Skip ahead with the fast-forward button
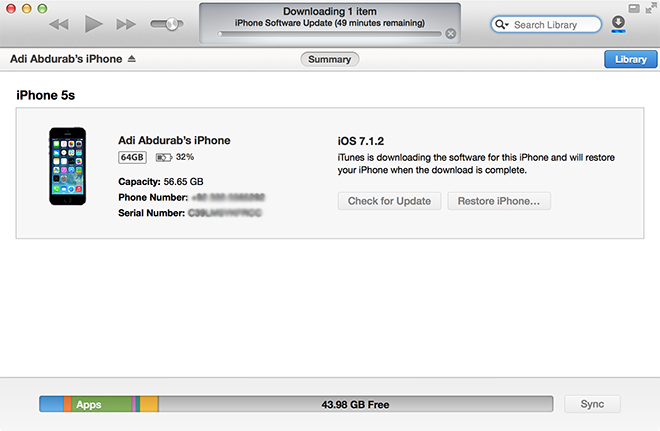The height and width of the screenshot is (431, 660). [x=126, y=24]
